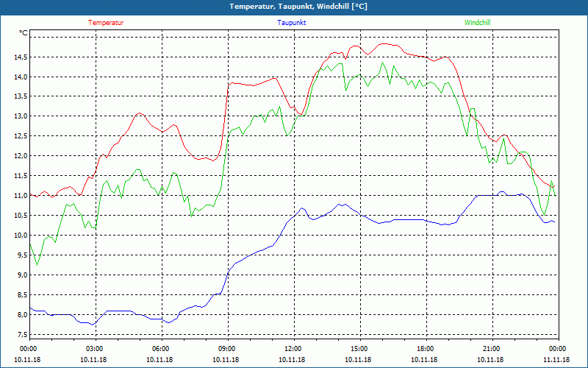Click the 12,5 y-axis value

coord(21,136)
